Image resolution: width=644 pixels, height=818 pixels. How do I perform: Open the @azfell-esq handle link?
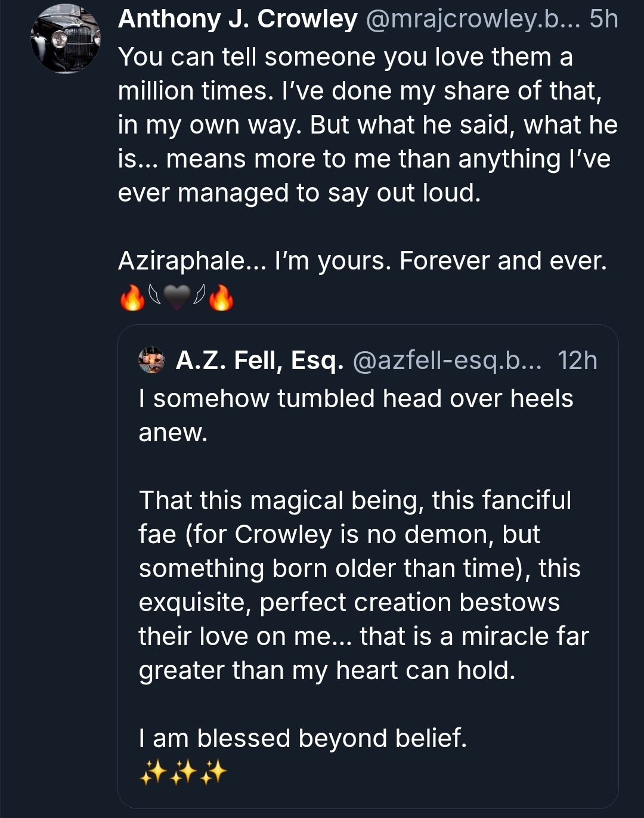point(447,360)
